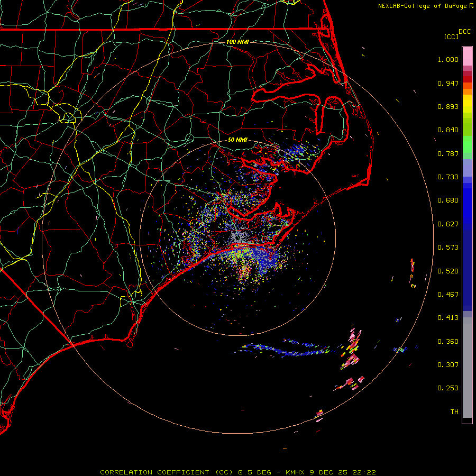Click the DCC label above the color scale
Viewport: 476px width, 476px height.
coord(465,32)
